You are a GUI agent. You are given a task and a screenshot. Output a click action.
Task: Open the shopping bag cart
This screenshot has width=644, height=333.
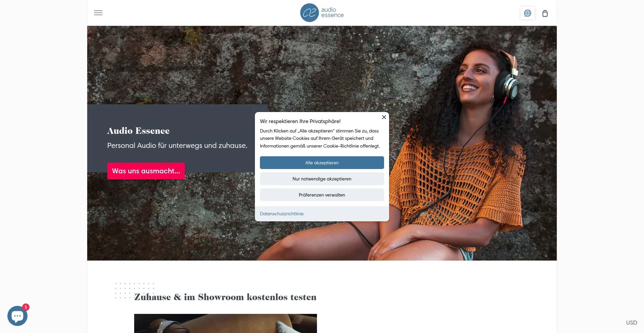(x=545, y=13)
